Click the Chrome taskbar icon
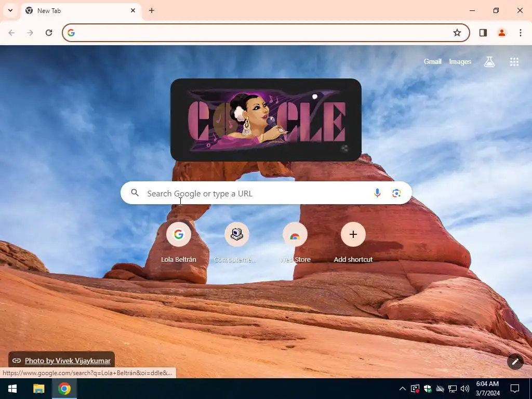 (x=64, y=389)
